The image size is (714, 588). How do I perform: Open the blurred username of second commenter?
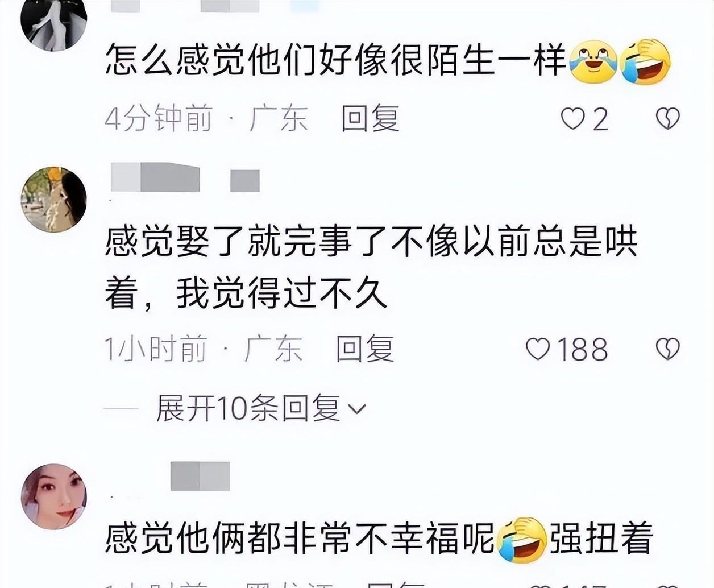point(185,177)
